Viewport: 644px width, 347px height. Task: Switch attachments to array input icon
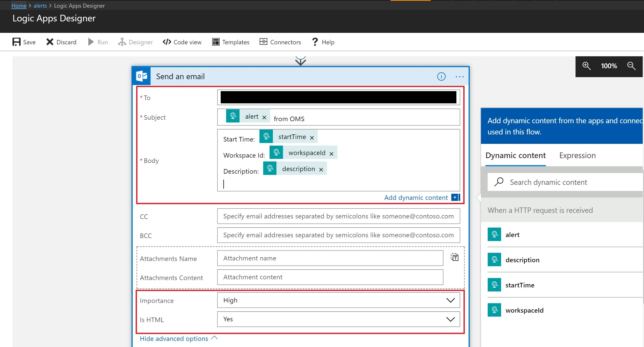pos(455,257)
